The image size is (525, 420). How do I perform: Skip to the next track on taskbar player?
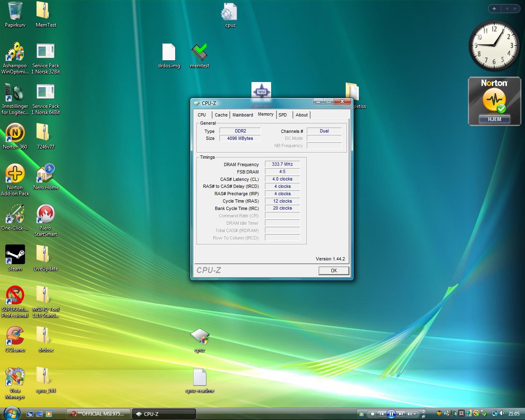point(401,414)
